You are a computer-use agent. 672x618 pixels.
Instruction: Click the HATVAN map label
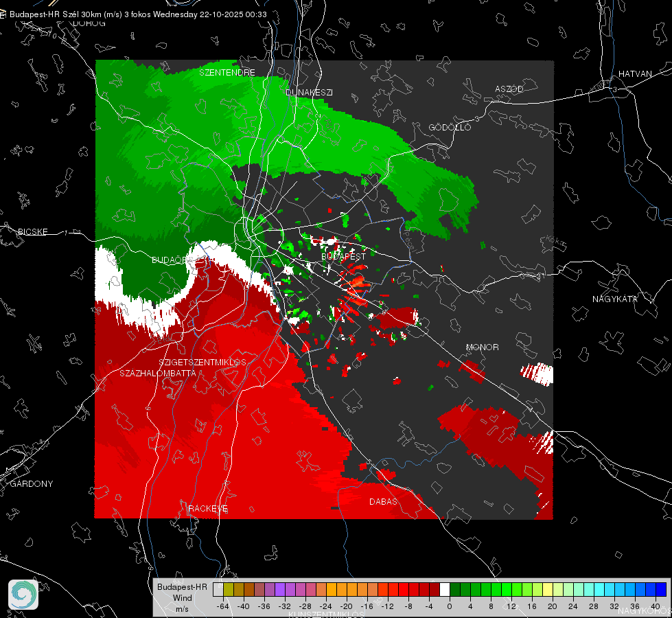click(x=635, y=73)
